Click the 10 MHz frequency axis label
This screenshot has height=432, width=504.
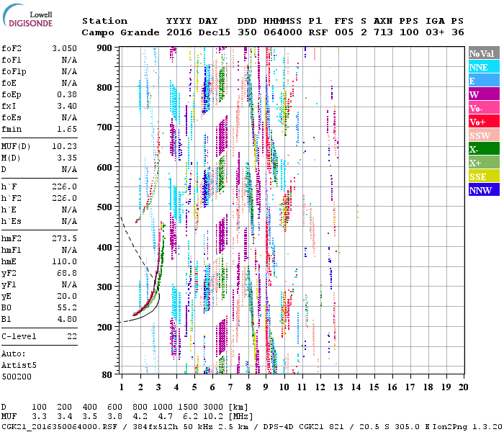click(284, 387)
